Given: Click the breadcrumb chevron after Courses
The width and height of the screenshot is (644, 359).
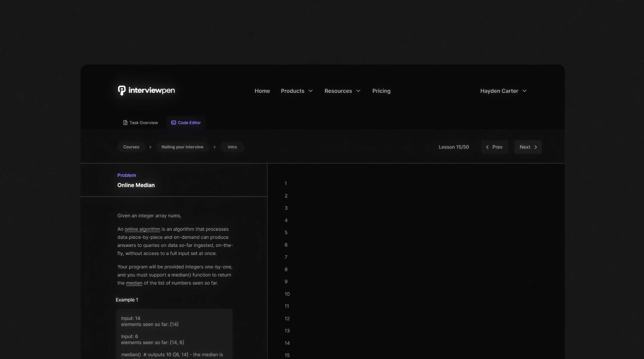Looking at the screenshot, I should click(150, 147).
